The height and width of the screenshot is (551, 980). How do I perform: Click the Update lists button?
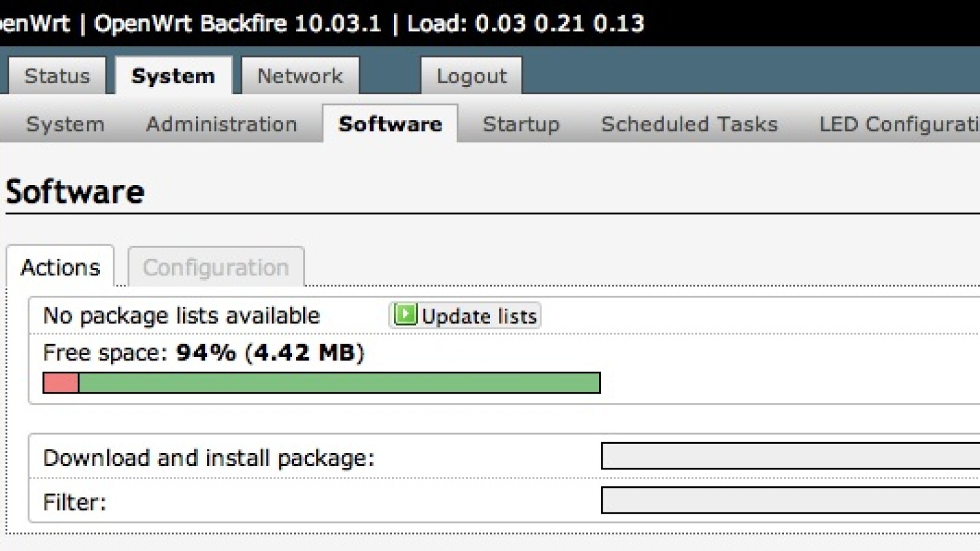465,315
